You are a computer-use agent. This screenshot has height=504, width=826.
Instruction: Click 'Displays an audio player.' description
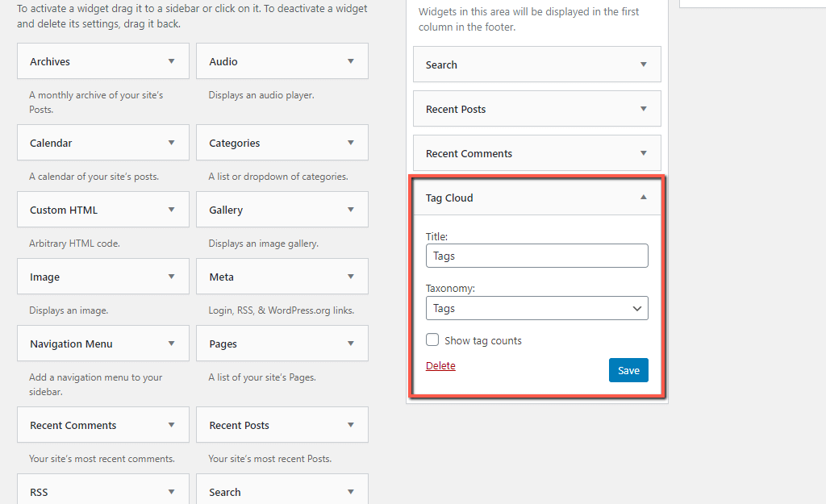[261, 95]
